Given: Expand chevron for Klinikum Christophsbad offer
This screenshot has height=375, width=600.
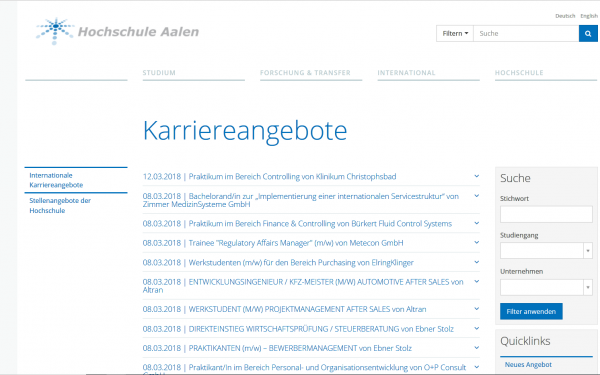Looking at the screenshot, I should [x=476, y=176].
